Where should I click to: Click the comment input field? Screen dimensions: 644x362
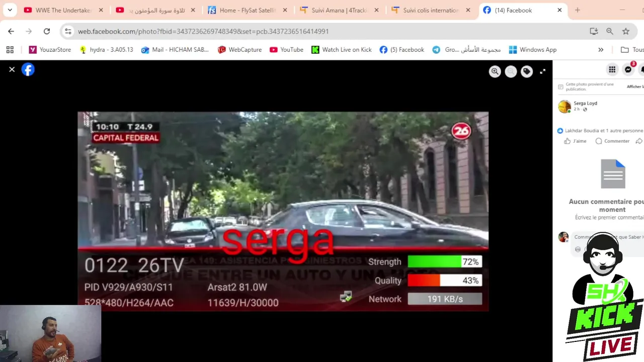coord(608,237)
